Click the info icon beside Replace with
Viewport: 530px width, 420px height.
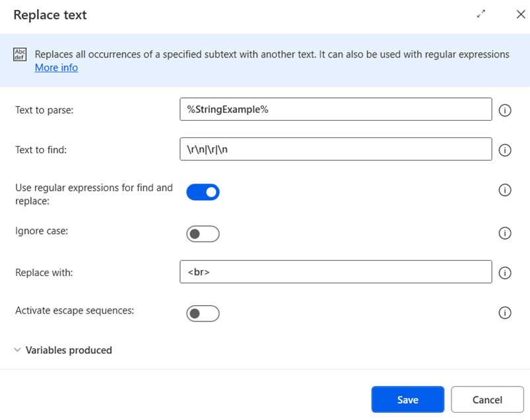tap(505, 273)
